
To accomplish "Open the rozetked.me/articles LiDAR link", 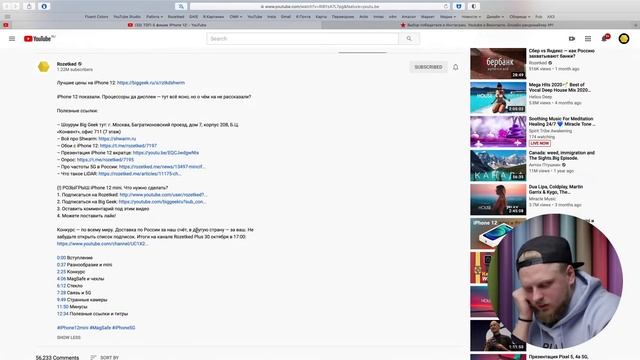I will tap(140, 173).
